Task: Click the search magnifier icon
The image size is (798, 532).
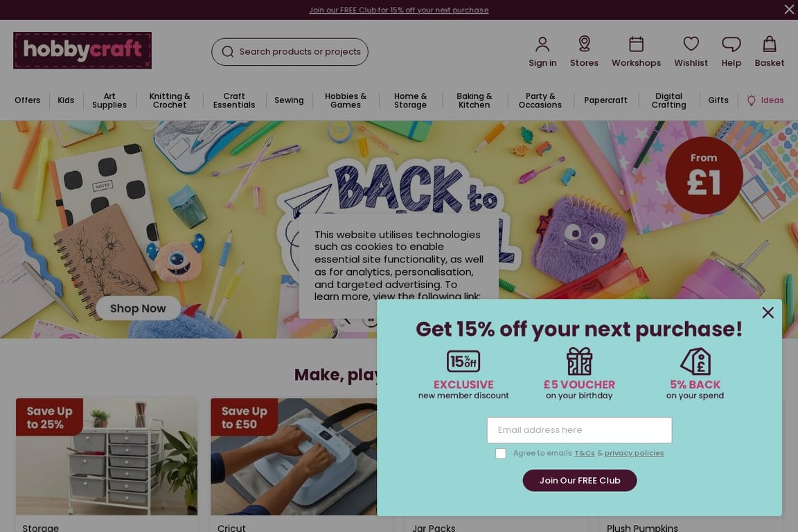Action: [x=227, y=52]
